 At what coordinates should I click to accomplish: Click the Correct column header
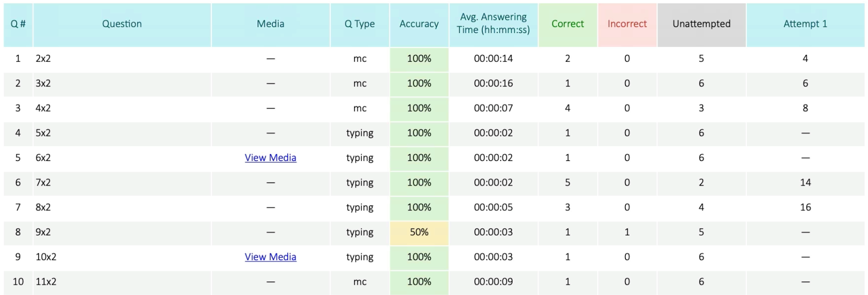567,24
